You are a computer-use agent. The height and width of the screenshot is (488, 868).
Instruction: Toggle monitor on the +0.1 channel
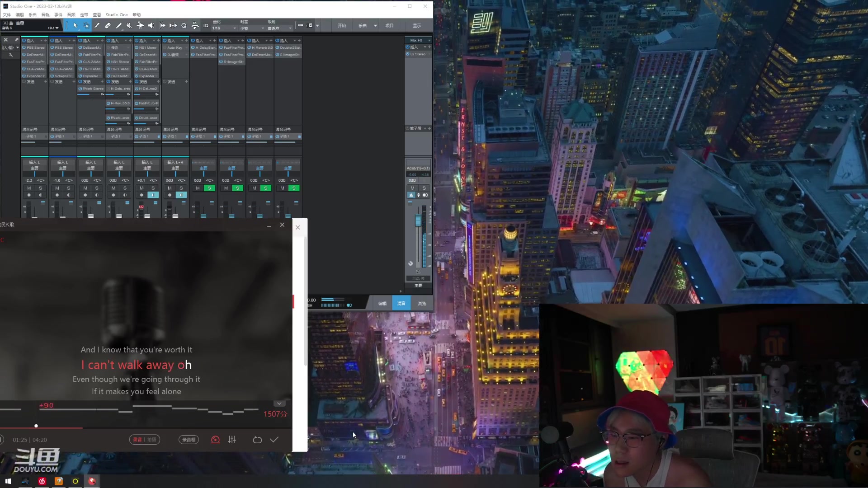point(153,195)
